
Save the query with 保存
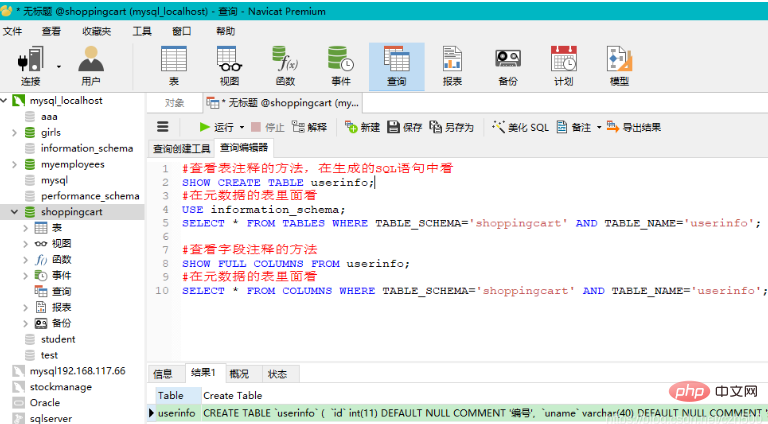coord(405,127)
